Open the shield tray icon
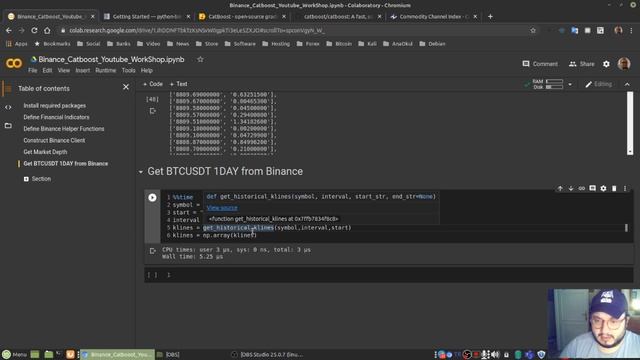640x360 pixels. coord(541,354)
